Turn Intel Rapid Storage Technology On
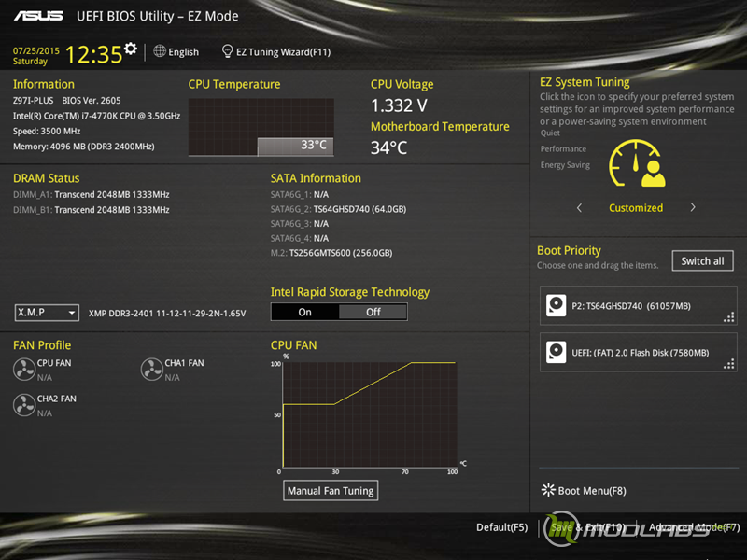Viewport: 747px width, 560px height. coord(305,312)
